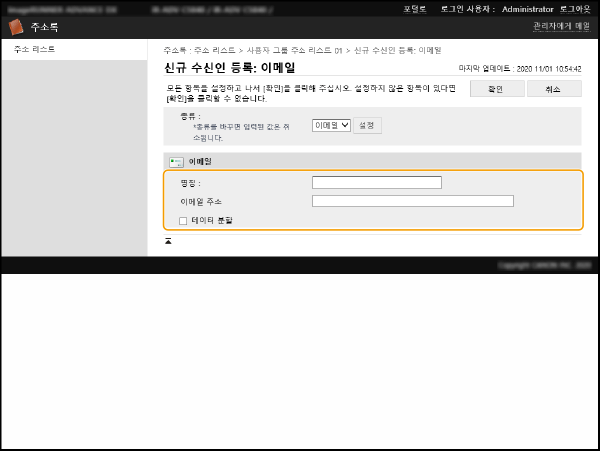The width and height of the screenshot is (600, 451).
Task: Click the 주소록 header title
Action: [45, 28]
